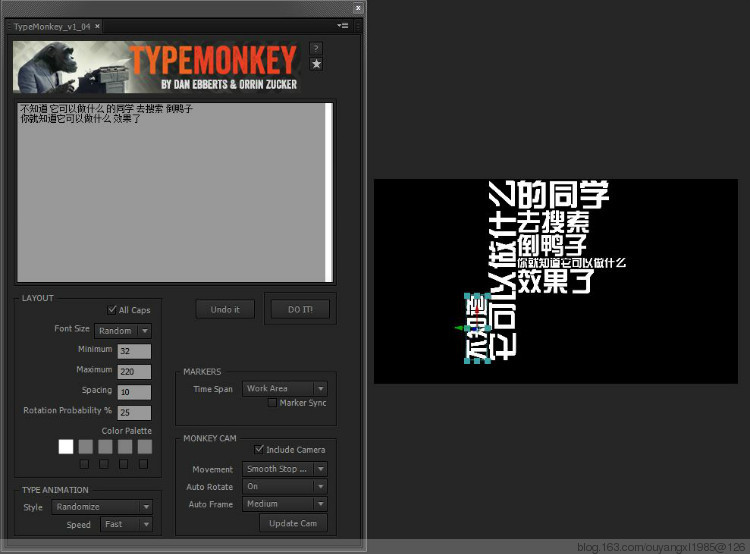Close the TypeMonkey_v1_04 tab with its x
The height and width of the screenshot is (554, 750).
97,26
